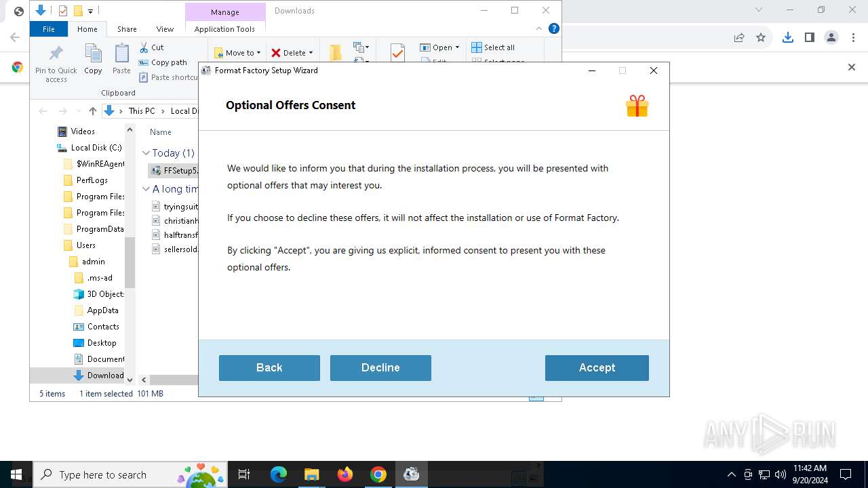Open the Delete dropdown

[292, 53]
